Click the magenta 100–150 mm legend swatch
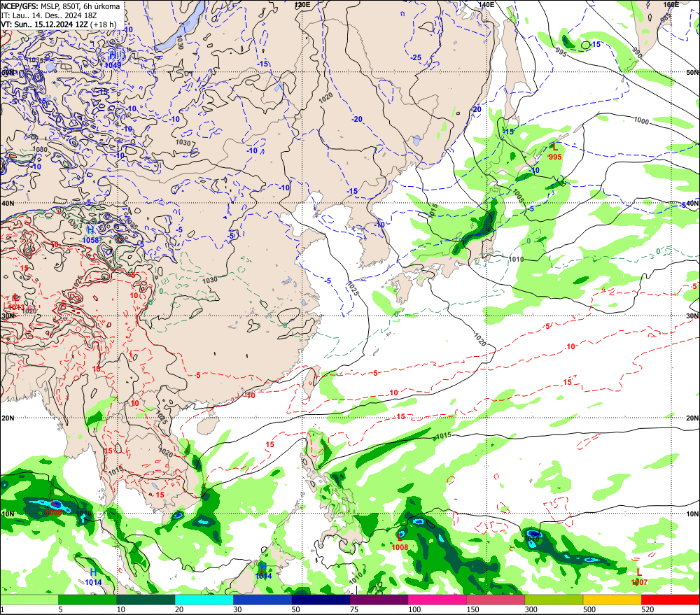Image resolution: width=700 pixels, height=615 pixels. tap(437, 600)
